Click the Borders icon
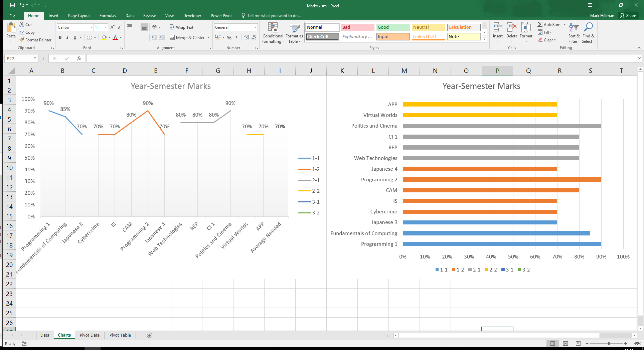Viewport: 644px width, 350px height. pyautogui.click(x=89, y=37)
